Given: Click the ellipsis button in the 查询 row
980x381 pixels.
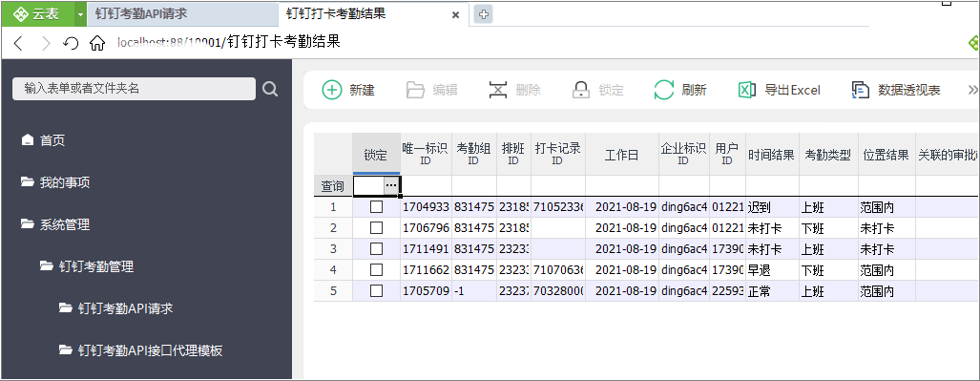Looking at the screenshot, I should coord(391,186).
